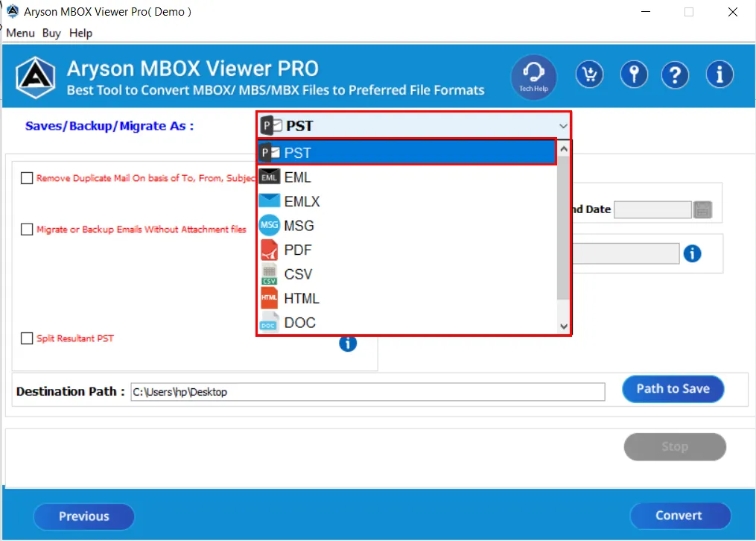
Task: Open the Buy menu
Action: pyautogui.click(x=51, y=33)
